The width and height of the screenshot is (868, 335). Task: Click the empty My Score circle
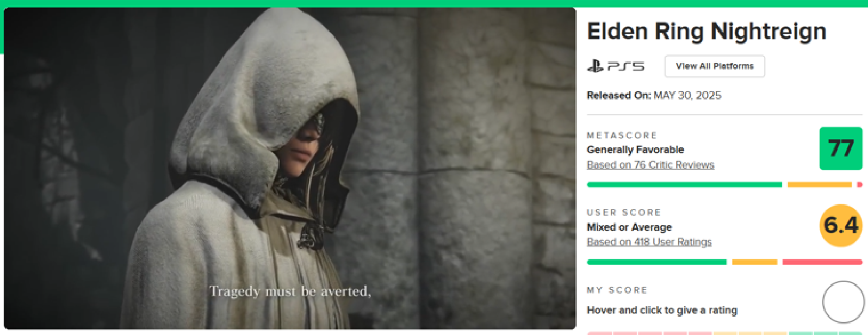[x=843, y=302]
